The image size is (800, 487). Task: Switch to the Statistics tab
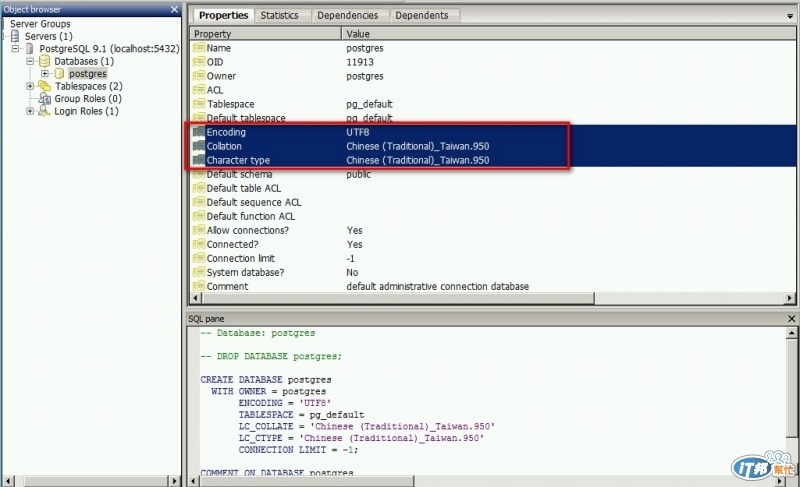point(279,15)
